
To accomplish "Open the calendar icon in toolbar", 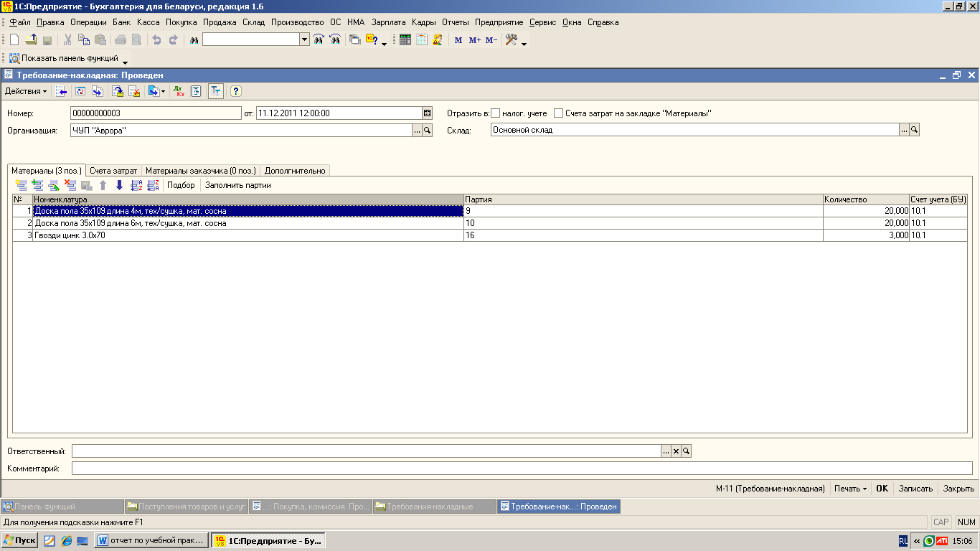I will tap(421, 40).
